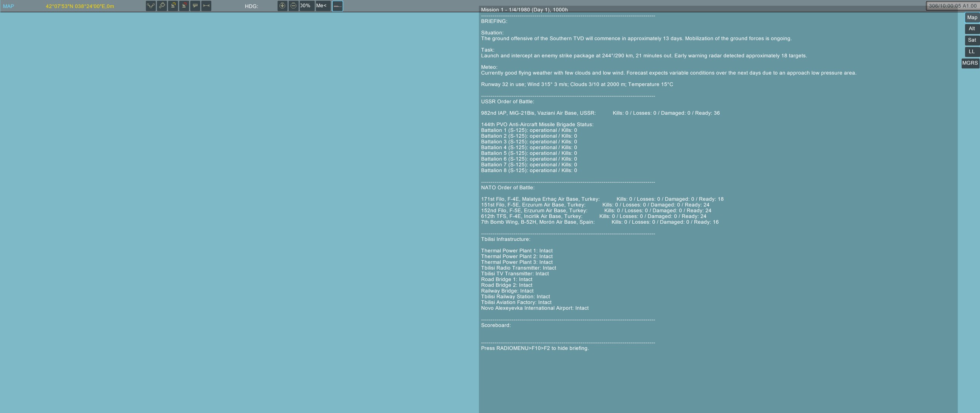
Task: Click the MAP label in top bar
Action: coord(8,6)
